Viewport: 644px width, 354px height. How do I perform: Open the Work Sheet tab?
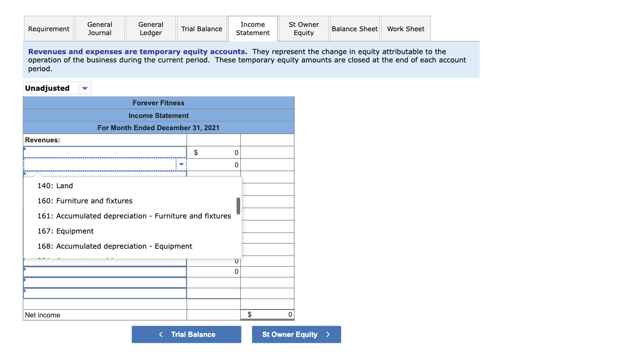pos(406,28)
